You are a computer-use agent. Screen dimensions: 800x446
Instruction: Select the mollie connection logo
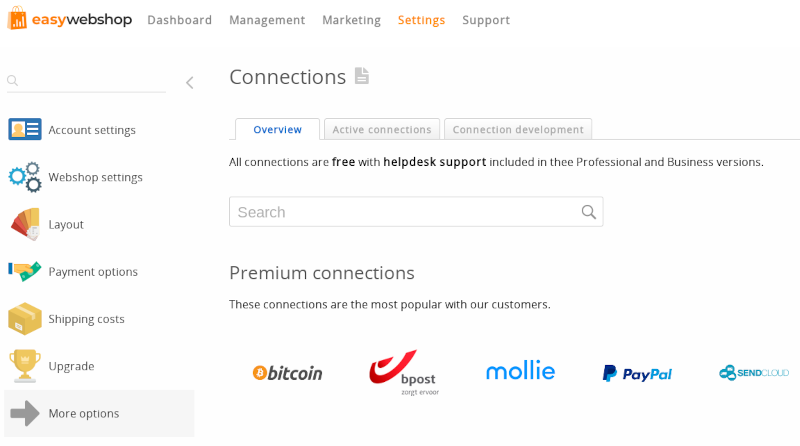click(520, 370)
